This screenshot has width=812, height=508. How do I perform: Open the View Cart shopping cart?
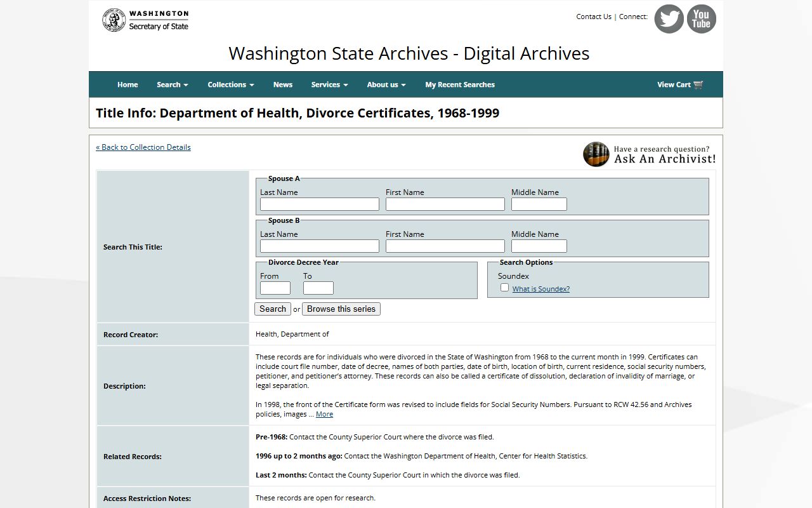click(680, 84)
